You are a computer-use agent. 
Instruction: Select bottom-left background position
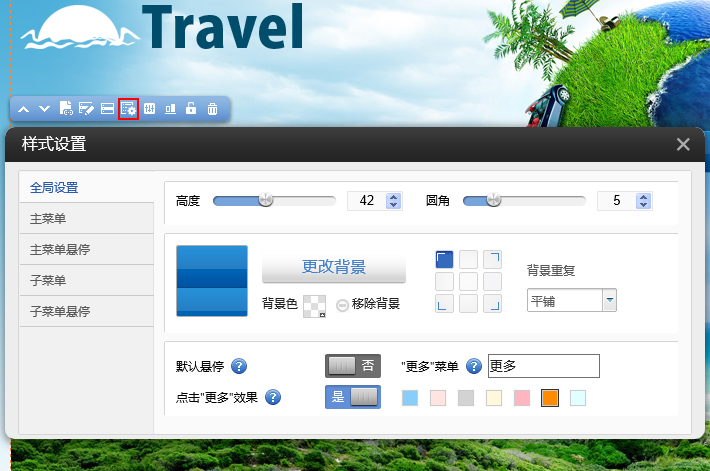(x=444, y=303)
